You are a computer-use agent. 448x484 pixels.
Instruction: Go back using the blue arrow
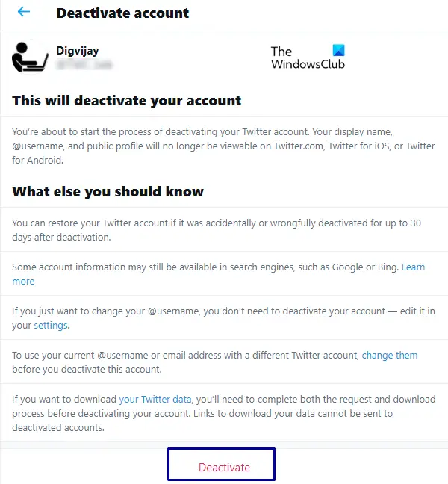coord(24,12)
